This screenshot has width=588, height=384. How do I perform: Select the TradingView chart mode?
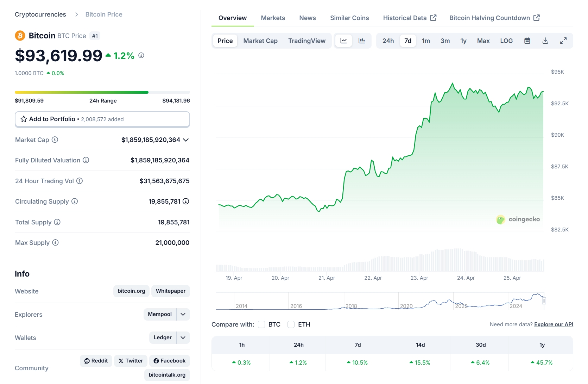point(307,41)
